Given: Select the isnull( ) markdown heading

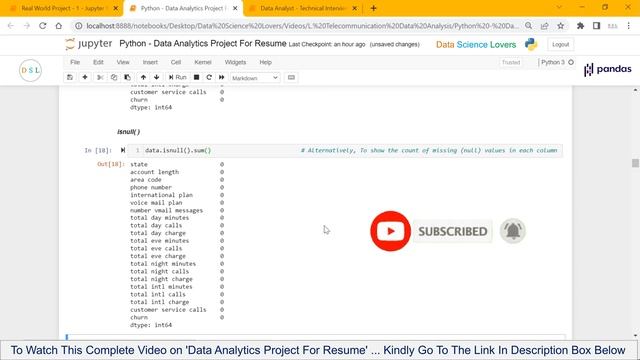Looking at the screenshot, I should click(129, 131).
